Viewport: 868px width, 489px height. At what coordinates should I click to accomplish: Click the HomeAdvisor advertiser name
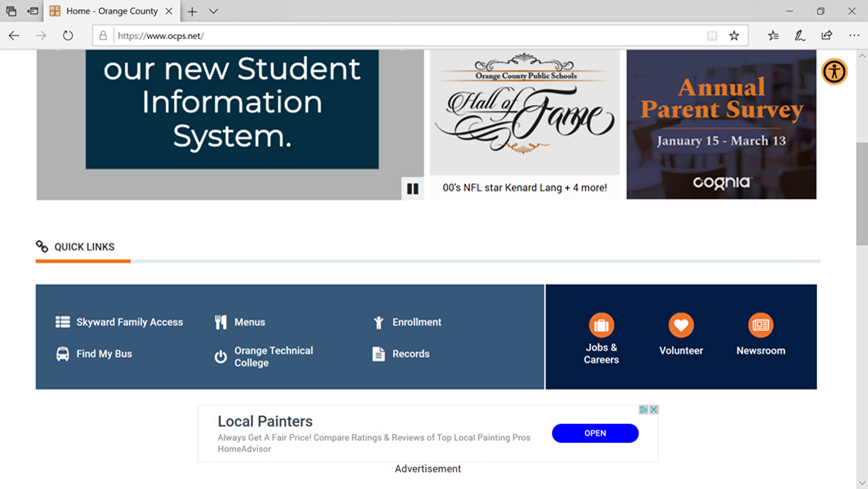(x=244, y=449)
